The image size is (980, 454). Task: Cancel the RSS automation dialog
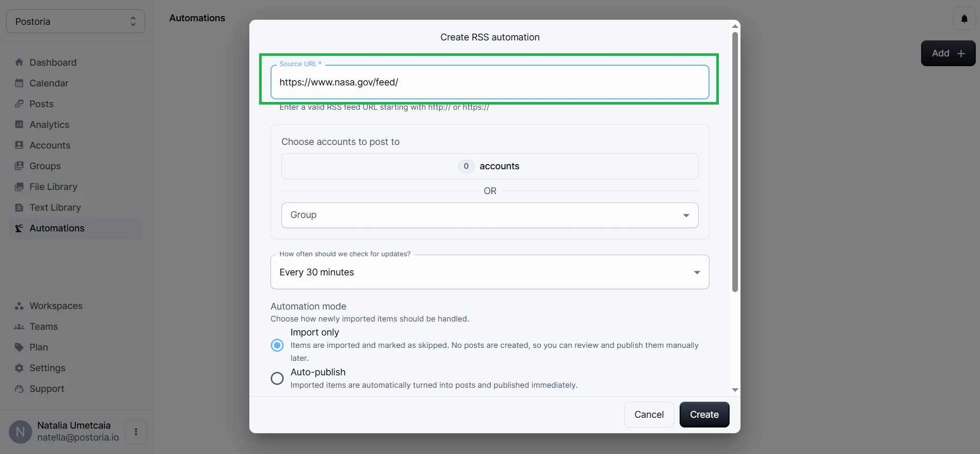649,415
